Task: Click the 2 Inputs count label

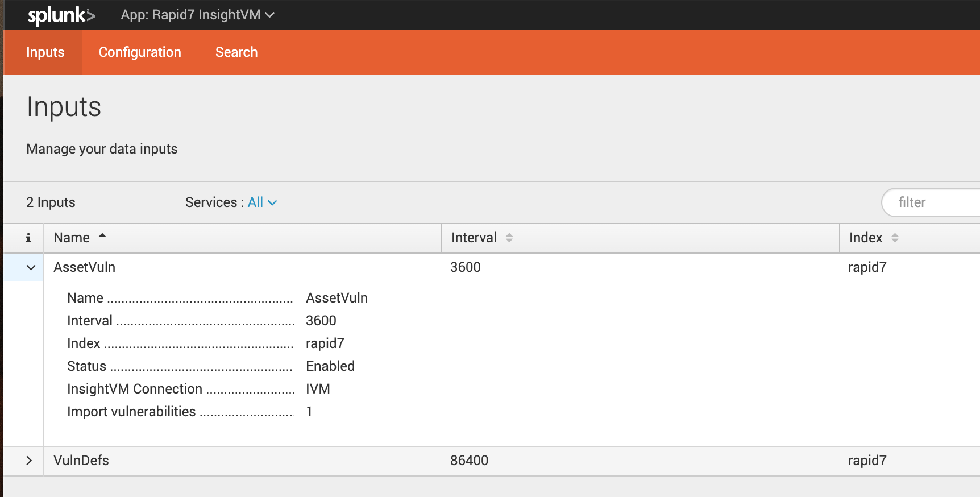Action: pos(51,202)
